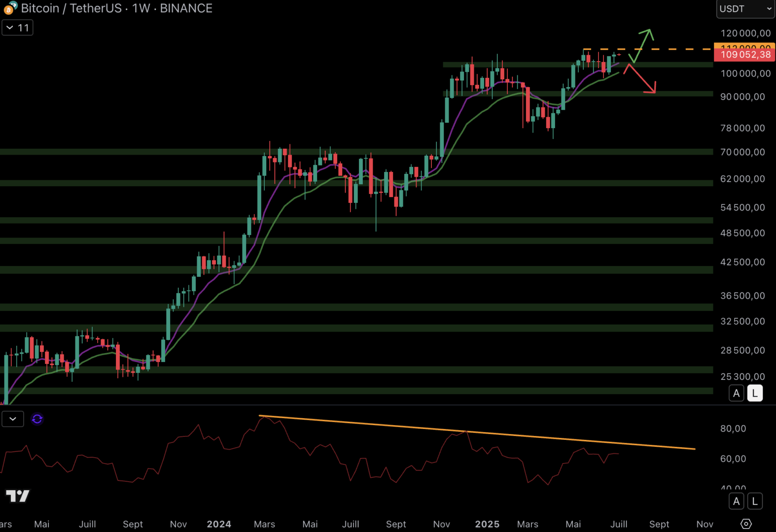
Task: Toggle log scale L on price pane
Action: click(x=755, y=393)
